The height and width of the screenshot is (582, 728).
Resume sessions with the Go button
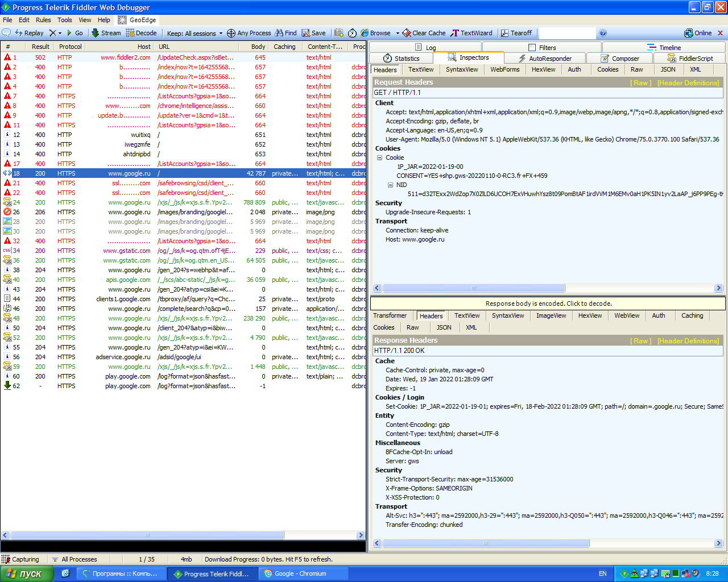click(x=75, y=33)
